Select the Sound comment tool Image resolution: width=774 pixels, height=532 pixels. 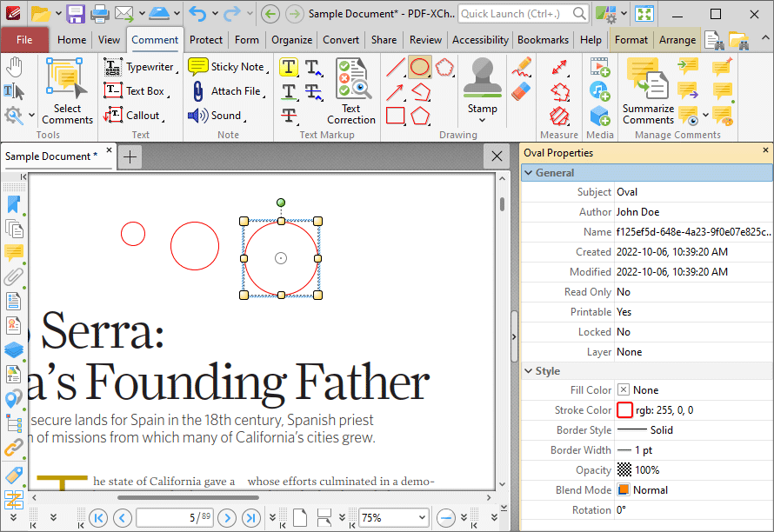click(217, 115)
